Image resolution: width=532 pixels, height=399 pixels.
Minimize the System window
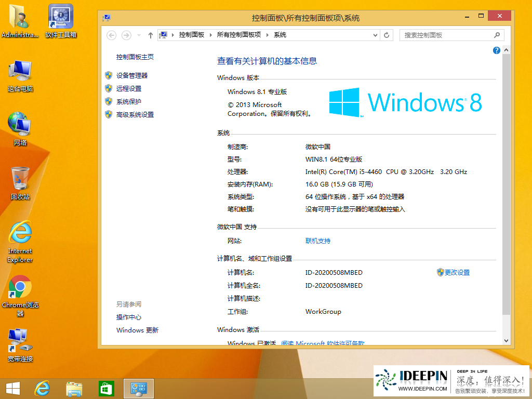(467, 16)
